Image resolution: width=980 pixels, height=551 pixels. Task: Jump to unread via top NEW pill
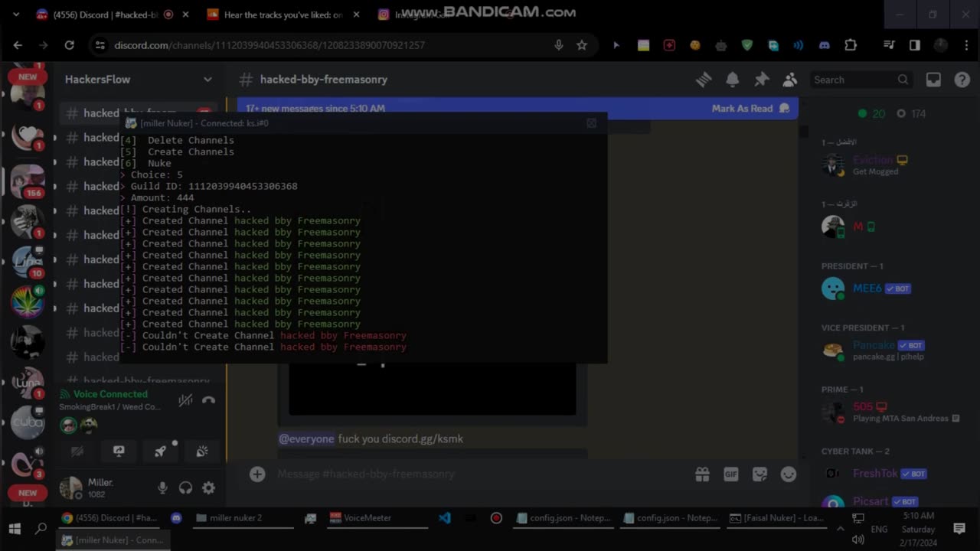pyautogui.click(x=28, y=77)
